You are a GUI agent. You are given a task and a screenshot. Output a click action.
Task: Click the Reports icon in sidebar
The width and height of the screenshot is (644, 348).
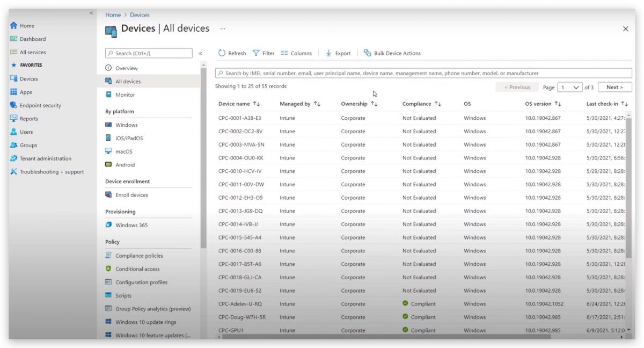point(13,119)
